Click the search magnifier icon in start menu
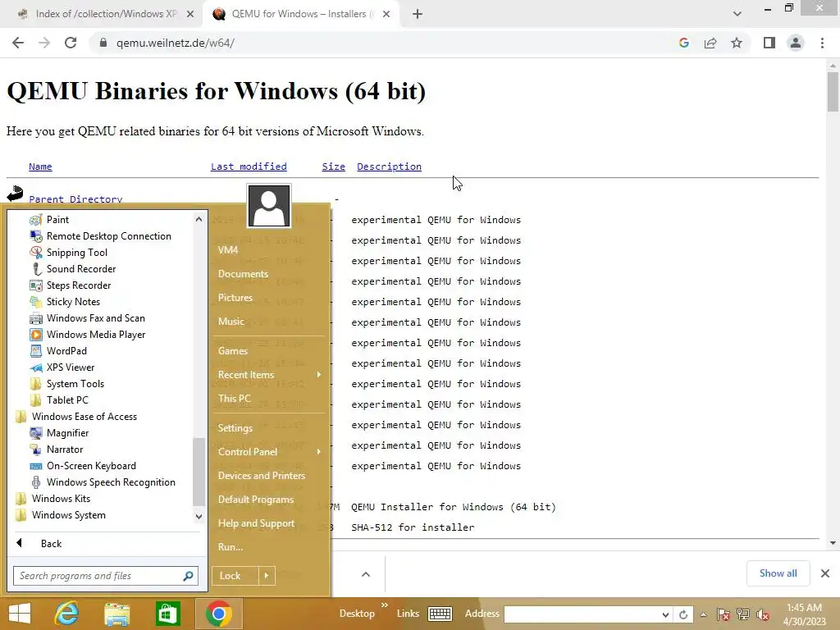The height and width of the screenshot is (630, 840). click(x=188, y=576)
